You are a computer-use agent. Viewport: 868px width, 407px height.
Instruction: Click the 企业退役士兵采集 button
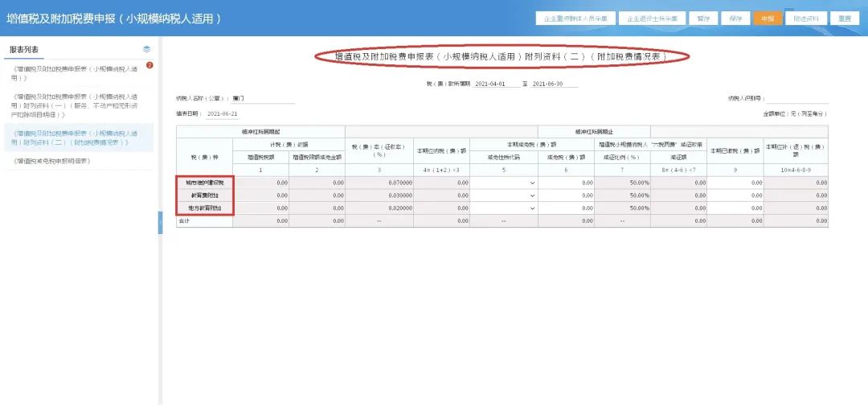[x=652, y=18]
